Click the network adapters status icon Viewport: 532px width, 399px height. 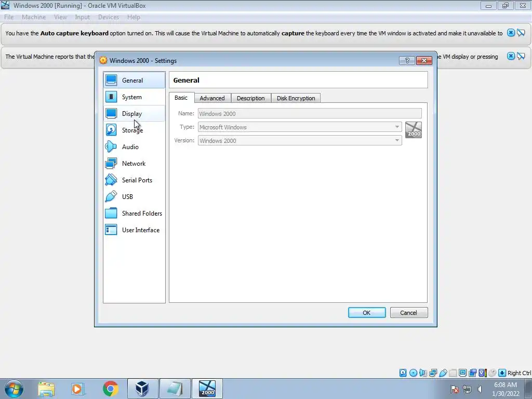433,373
